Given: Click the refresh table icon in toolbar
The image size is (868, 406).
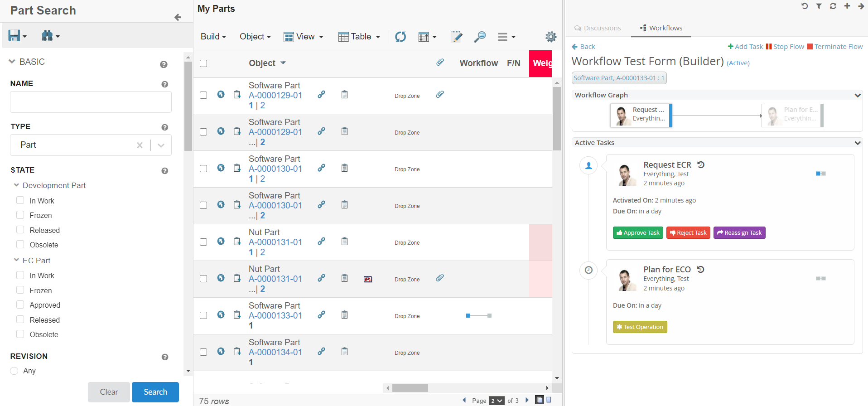Looking at the screenshot, I should pyautogui.click(x=400, y=37).
